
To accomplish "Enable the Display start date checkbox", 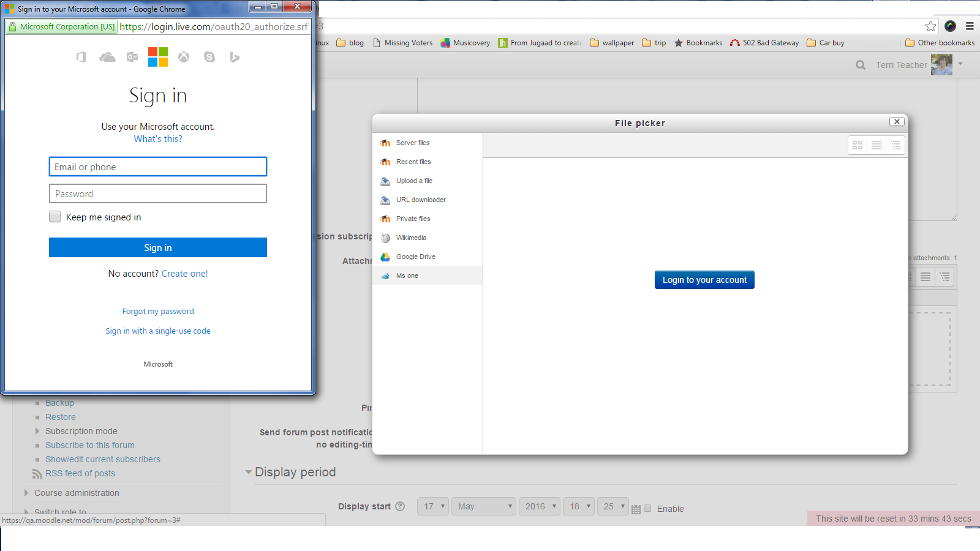I will coord(647,508).
